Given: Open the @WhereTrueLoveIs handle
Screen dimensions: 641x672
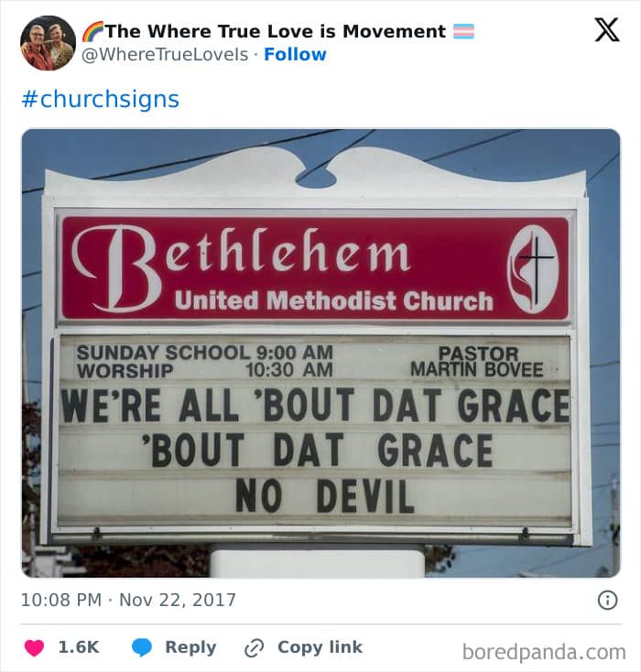Looking at the screenshot, I should [x=165, y=54].
